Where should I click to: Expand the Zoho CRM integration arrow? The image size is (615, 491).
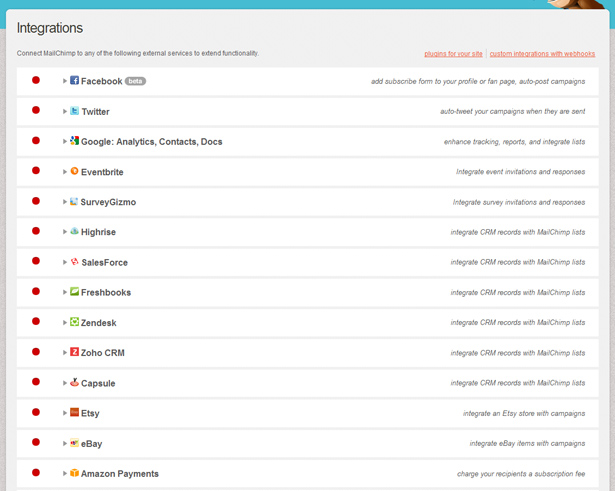(65, 353)
